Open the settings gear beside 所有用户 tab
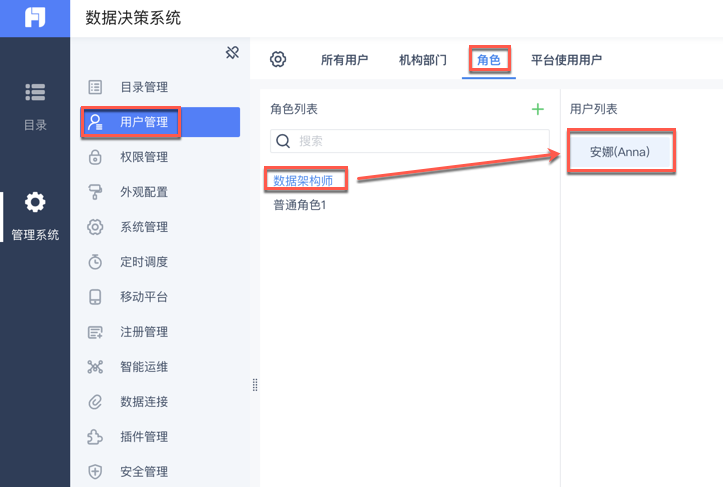 [x=279, y=59]
